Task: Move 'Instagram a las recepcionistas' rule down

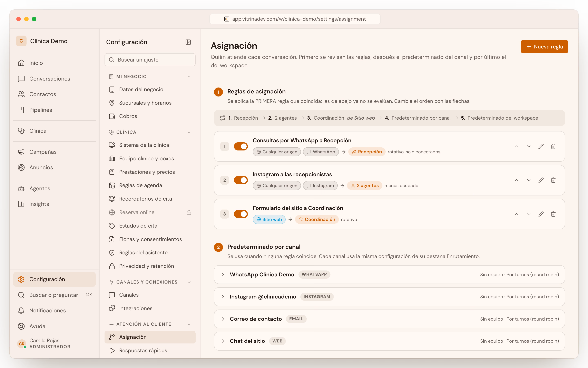Action: [x=529, y=180]
